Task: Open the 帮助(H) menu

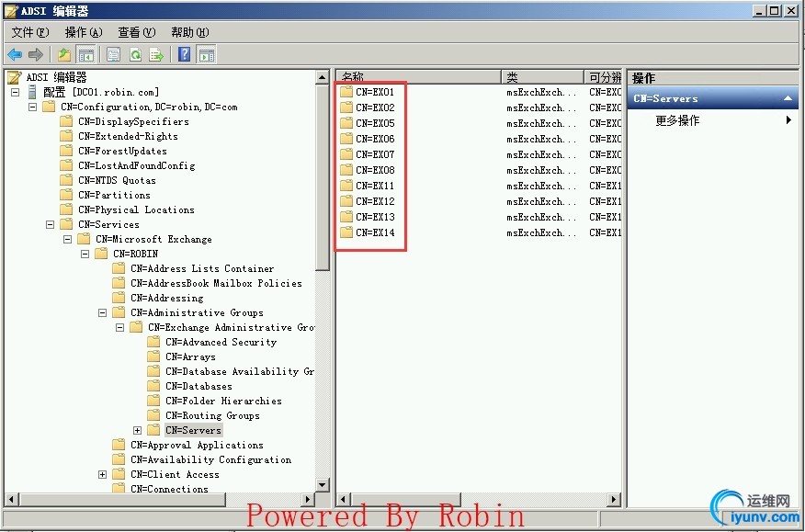Action: click(x=190, y=32)
